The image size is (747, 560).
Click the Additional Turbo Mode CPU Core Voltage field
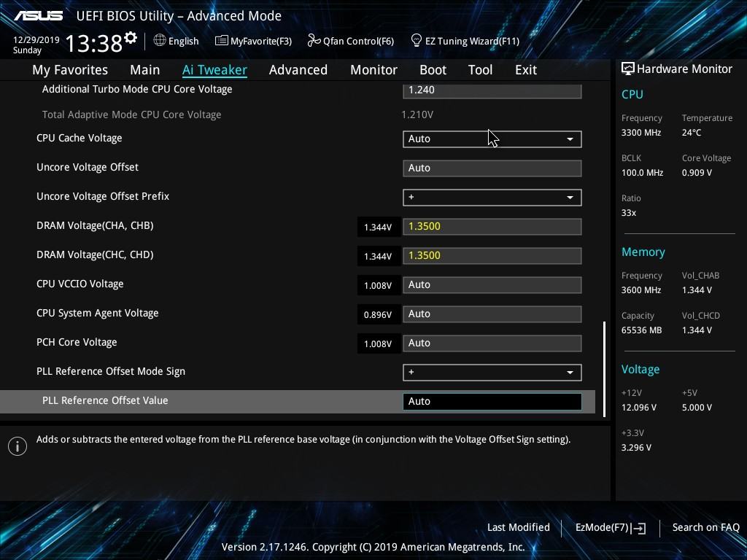pyautogui.click(x=492, y=90)
